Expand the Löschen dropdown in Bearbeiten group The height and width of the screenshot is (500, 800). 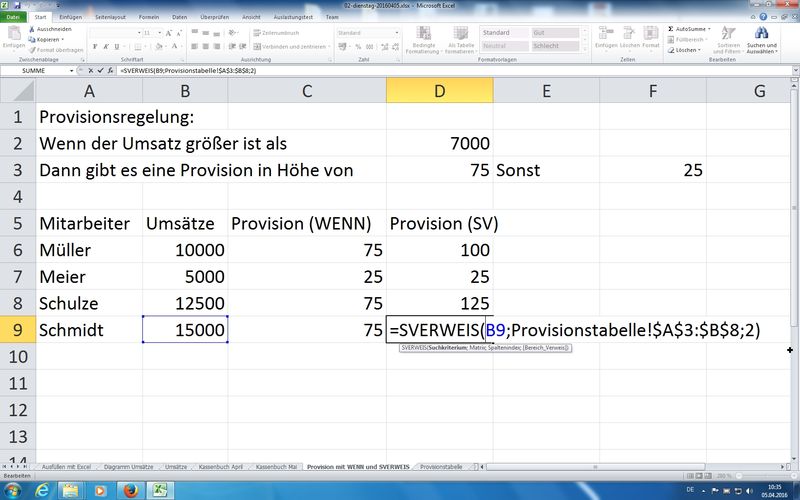[699, 49]
